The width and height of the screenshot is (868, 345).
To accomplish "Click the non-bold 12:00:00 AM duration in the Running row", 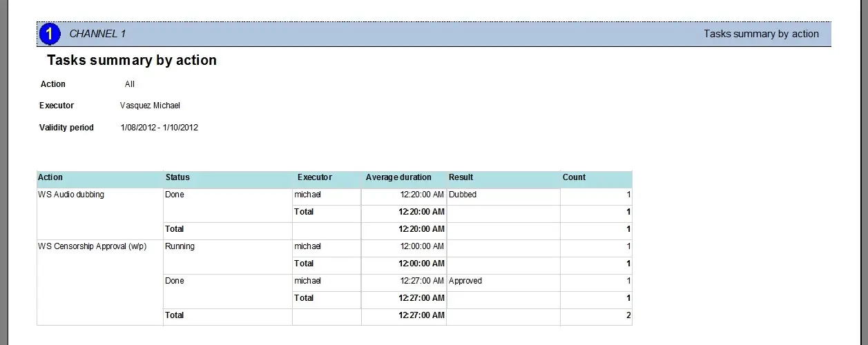I will 421,246.
